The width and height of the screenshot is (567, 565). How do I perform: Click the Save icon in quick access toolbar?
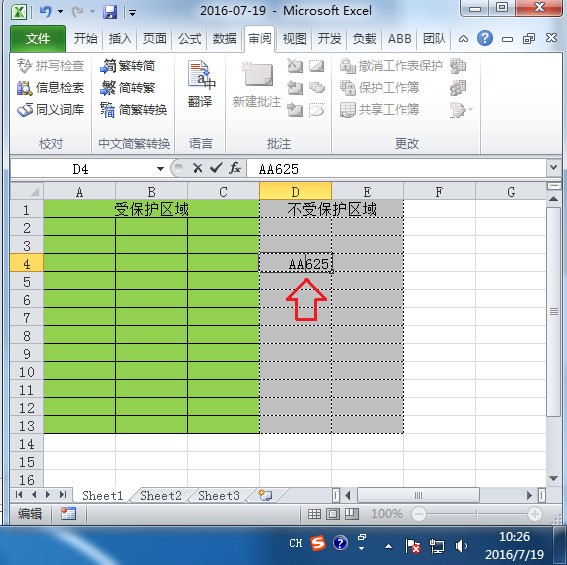click(110, 12)
